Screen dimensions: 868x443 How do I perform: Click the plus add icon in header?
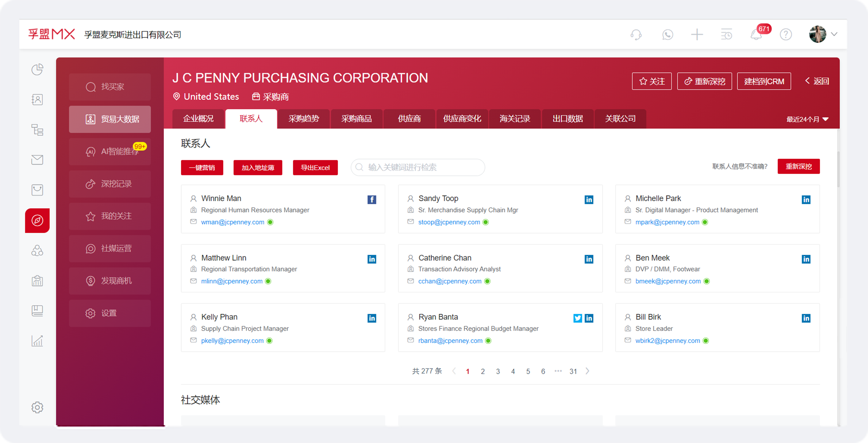click(697, 35)
